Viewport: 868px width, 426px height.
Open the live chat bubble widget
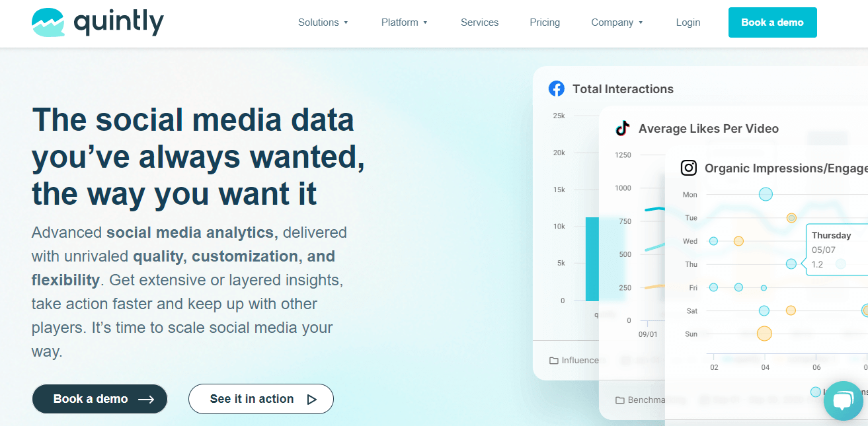(843, 401)
